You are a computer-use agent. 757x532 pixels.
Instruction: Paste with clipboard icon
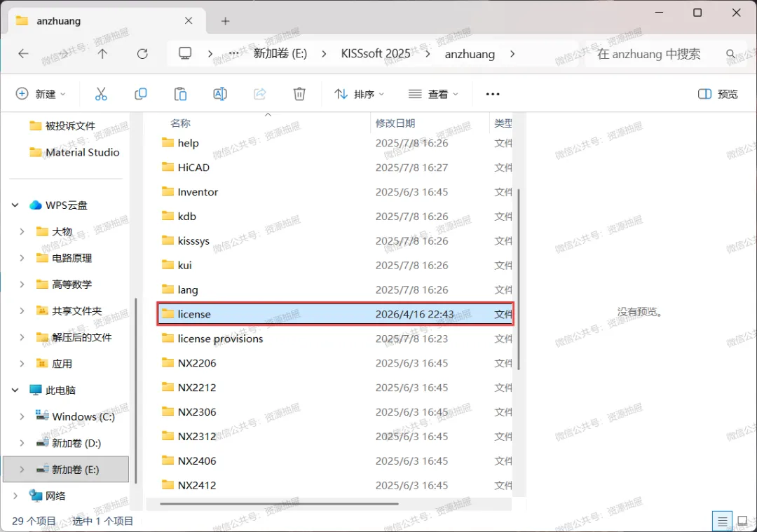pos(180,94)
